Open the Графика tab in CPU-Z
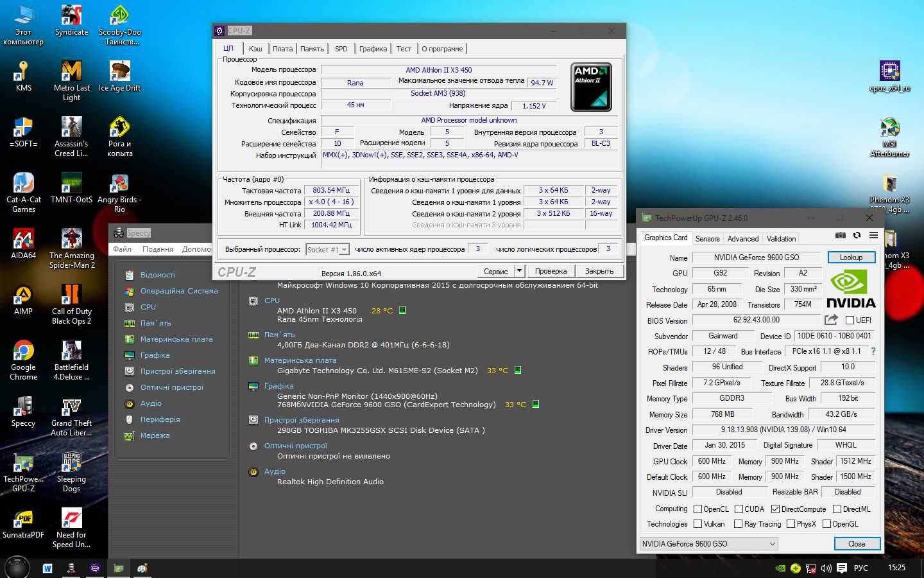924x578 pixels. [373, 49]
